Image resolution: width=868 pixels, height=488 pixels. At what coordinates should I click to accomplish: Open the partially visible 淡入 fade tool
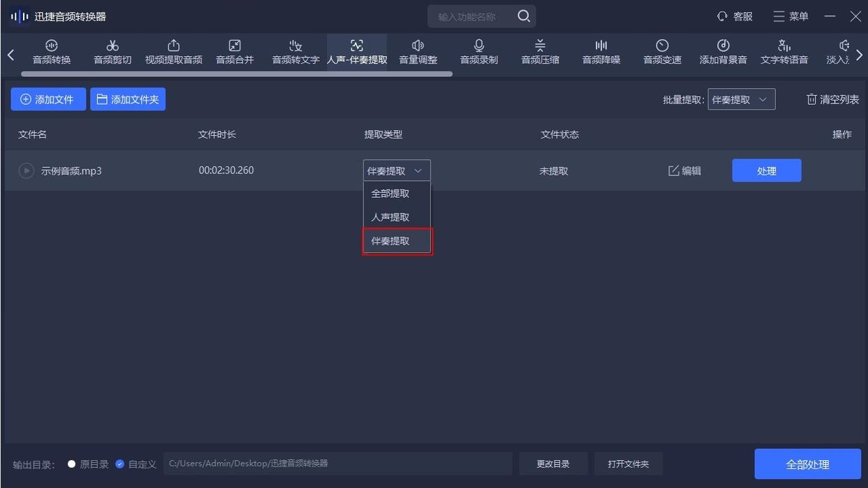click(838, 52)
